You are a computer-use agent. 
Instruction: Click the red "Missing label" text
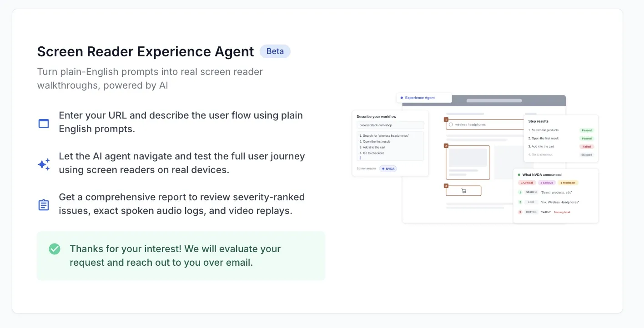(562, 212)
